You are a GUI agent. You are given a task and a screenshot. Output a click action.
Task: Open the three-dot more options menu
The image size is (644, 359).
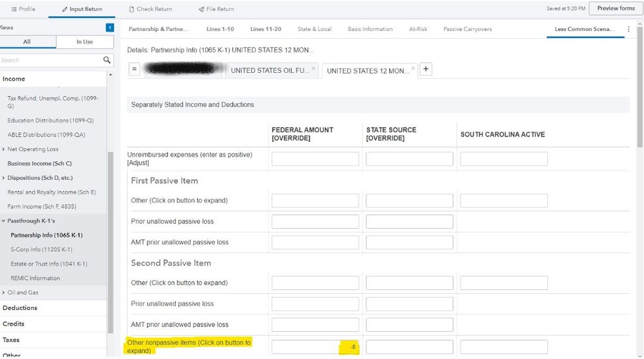629,30
